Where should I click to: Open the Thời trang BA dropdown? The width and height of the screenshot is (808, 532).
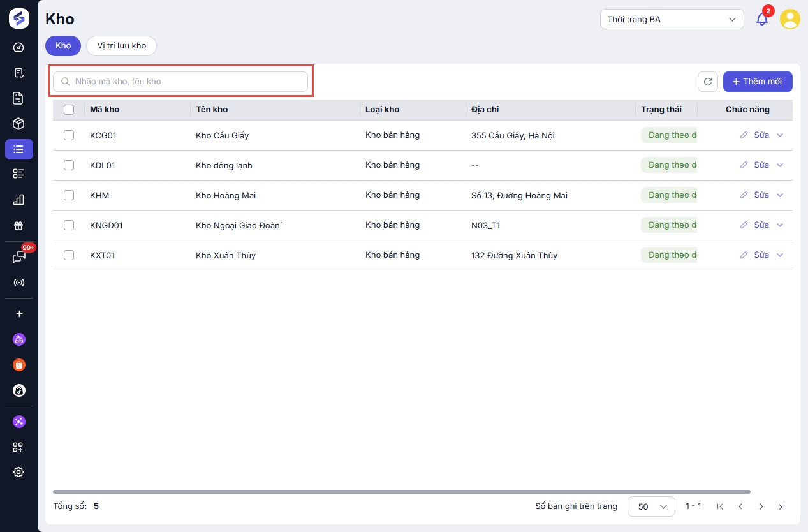tap(672, 19)
